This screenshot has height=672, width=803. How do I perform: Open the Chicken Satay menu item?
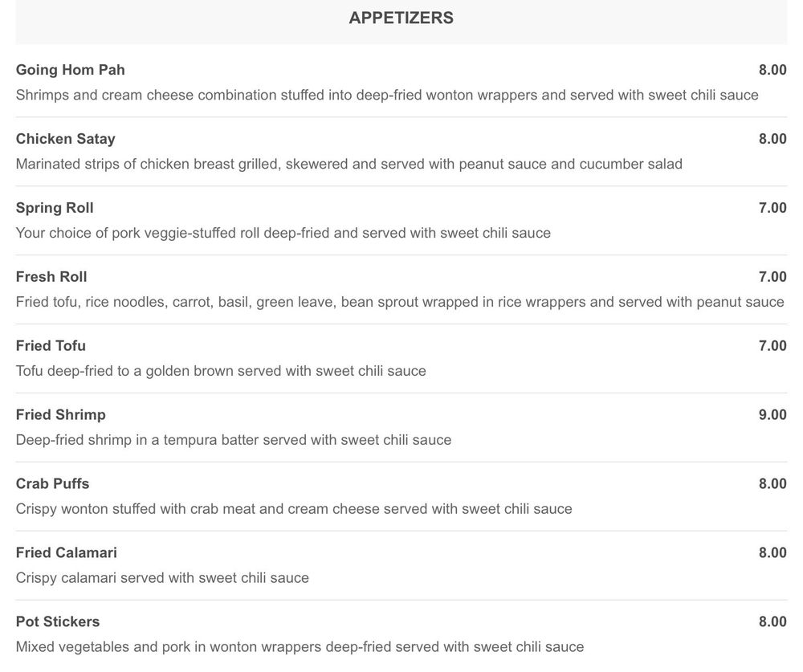tap(66, 139)
